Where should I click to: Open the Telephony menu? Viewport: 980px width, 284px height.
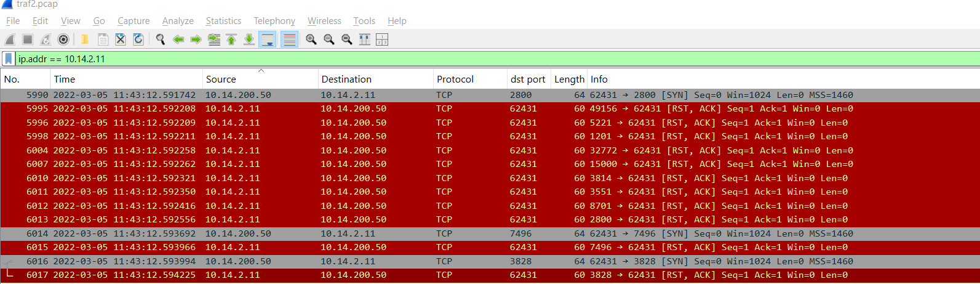click(274, 21)
